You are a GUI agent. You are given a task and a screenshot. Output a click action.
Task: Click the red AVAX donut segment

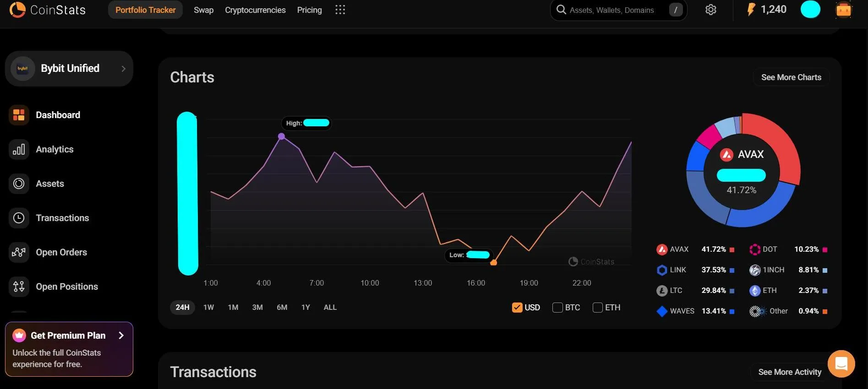pyautogui.click(x=778, y=142)
